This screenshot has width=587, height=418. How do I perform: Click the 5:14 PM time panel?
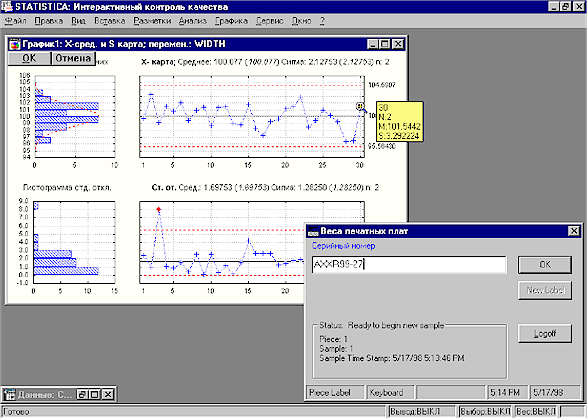coord(507,393)
